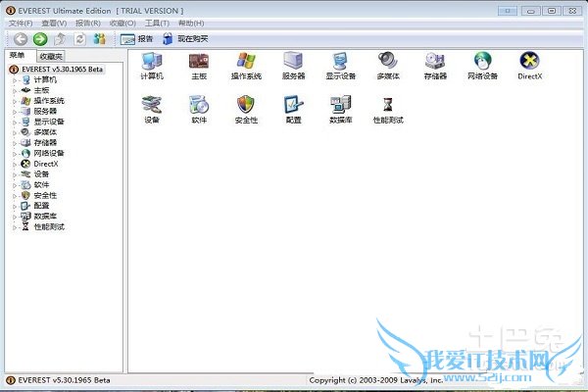Click the Up level toolbar arrow
The height and width of the screenshot is (392, 588).
60,39
